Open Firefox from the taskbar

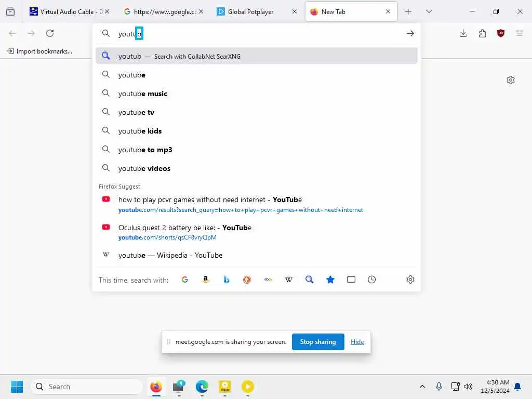[x=156, y=387]
